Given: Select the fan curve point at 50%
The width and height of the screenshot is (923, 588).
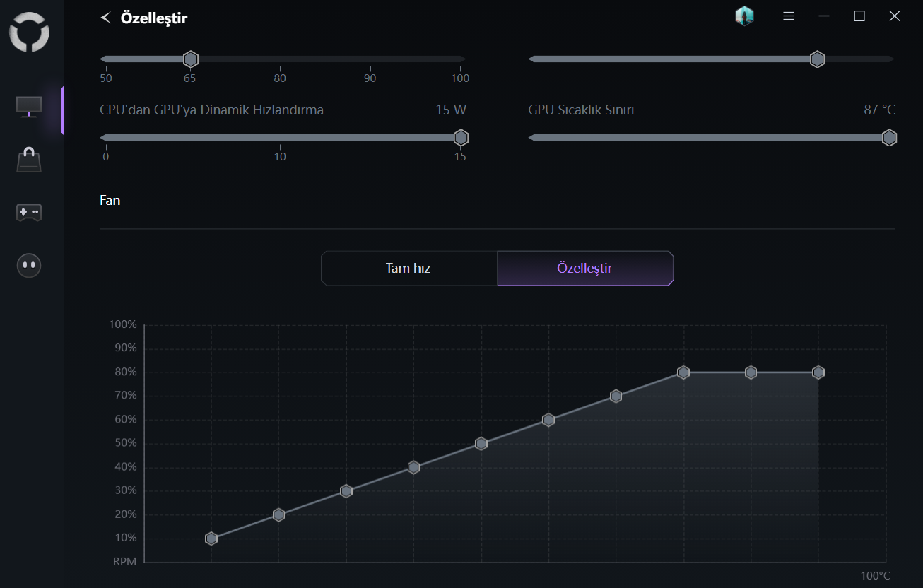Looking at the screenshot, I should tap(481, 444).
